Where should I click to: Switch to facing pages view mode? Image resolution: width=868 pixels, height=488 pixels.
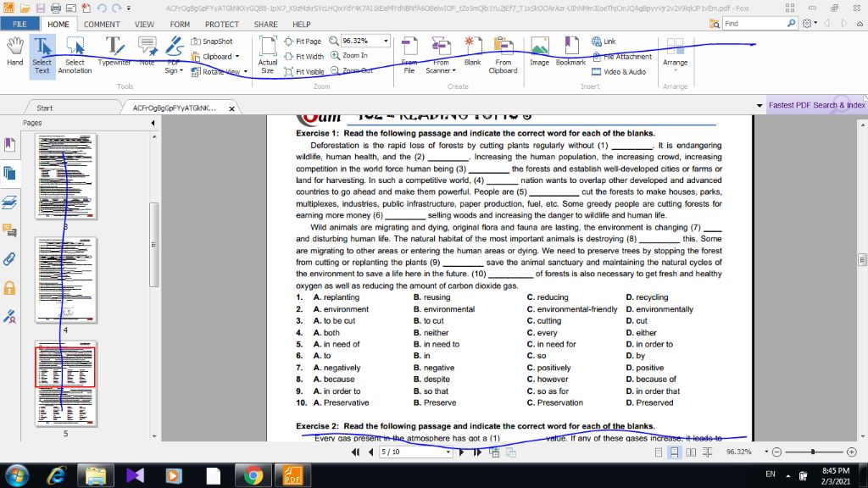691,452
